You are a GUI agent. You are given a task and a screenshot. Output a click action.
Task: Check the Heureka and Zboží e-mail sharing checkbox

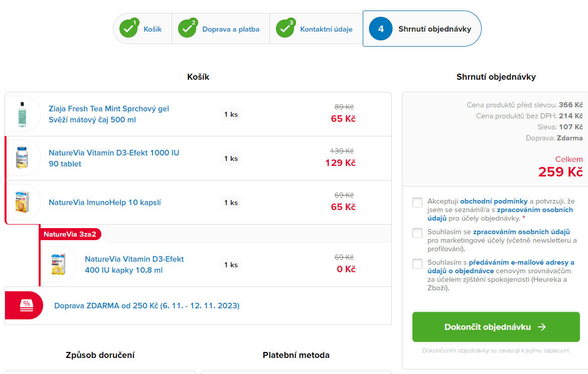coord(417,264)
